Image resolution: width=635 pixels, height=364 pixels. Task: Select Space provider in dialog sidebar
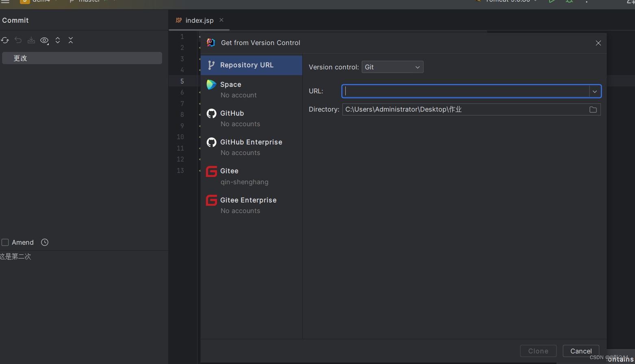click(251, 89)
